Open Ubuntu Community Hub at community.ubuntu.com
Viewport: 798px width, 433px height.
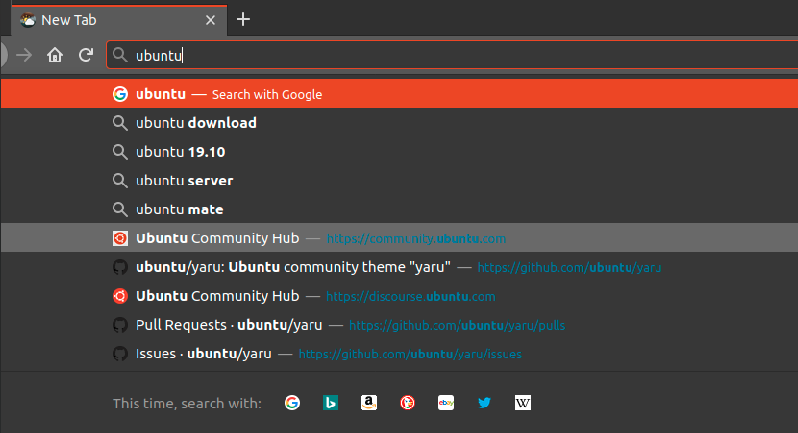coord(400,238)
